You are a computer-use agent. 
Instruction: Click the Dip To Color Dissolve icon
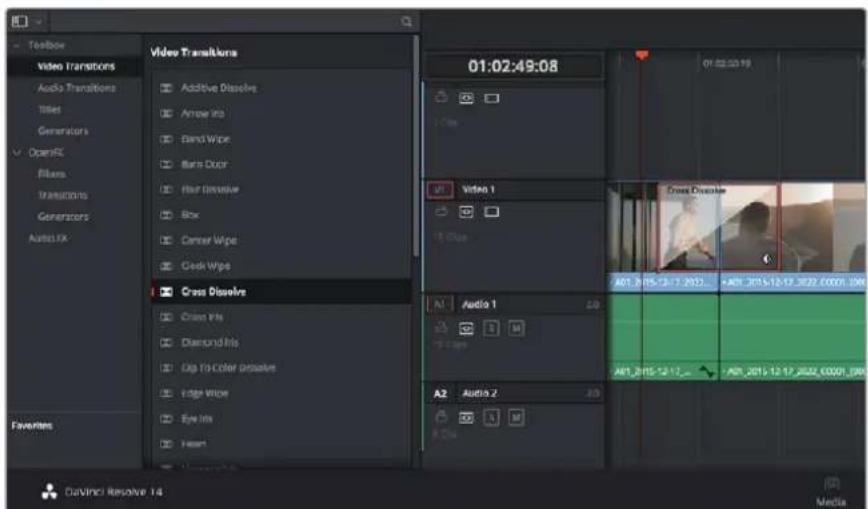coord(166,368)
